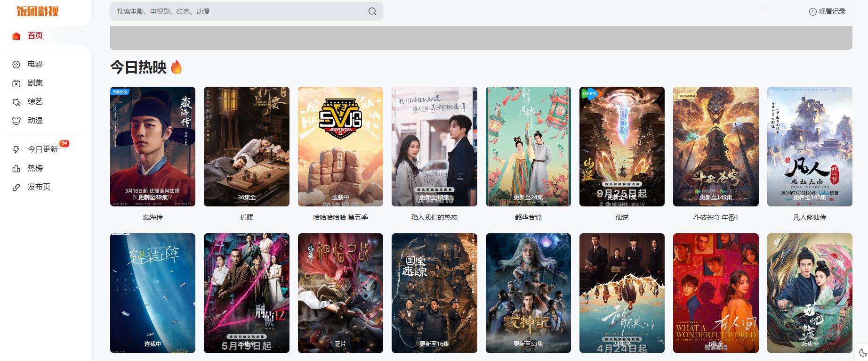Click the 饭团影视 site logo
The width and height of the screenshot is (868, 361).
click(38, 11)
